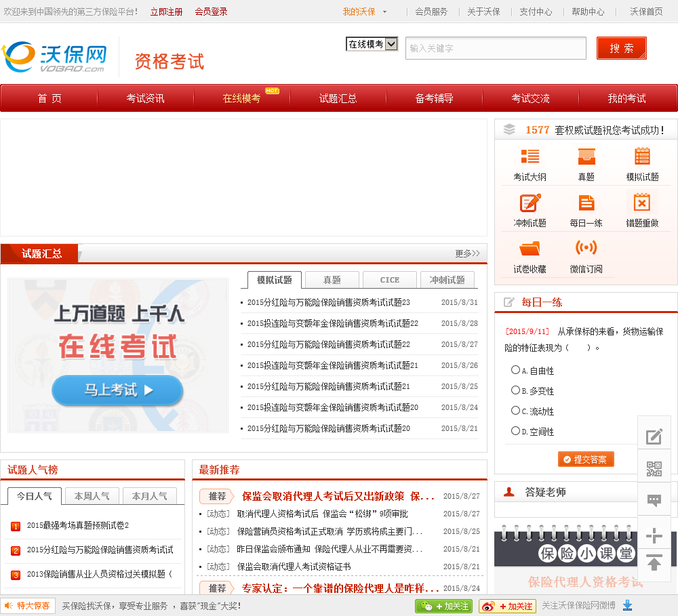Screen dimensions: 678x616
Task: Click the 微信订阅 WeChat subscribe icon
Action: 586,248
